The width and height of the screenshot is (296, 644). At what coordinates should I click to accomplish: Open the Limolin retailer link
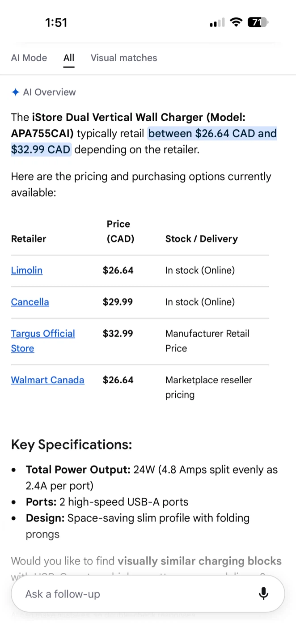click(27, 270)
